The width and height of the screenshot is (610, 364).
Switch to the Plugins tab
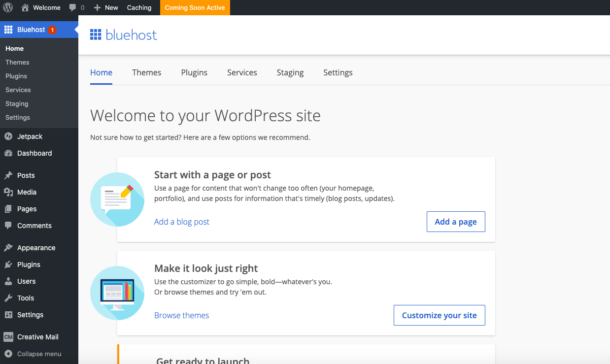(x=194, y=72)
